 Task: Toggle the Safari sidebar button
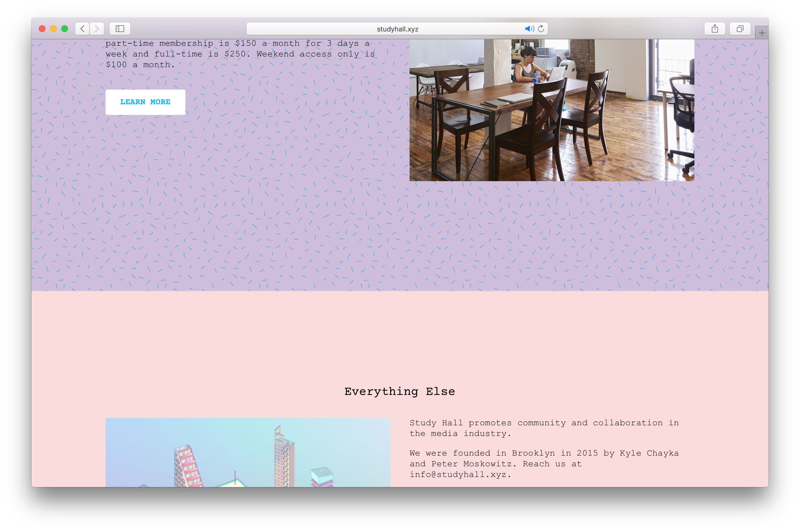point(120,29)
